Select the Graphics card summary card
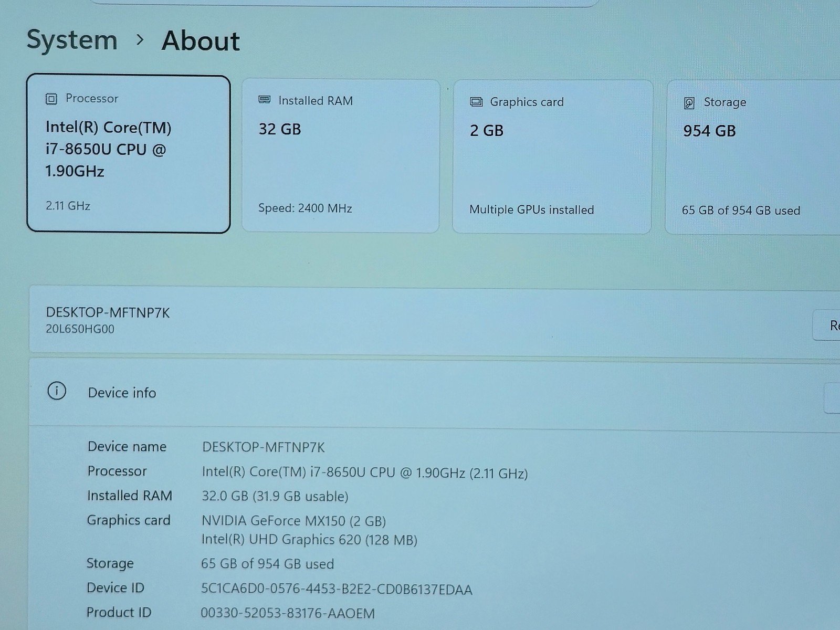The height and width of the screenshot is (630, 840). [552, 156]
